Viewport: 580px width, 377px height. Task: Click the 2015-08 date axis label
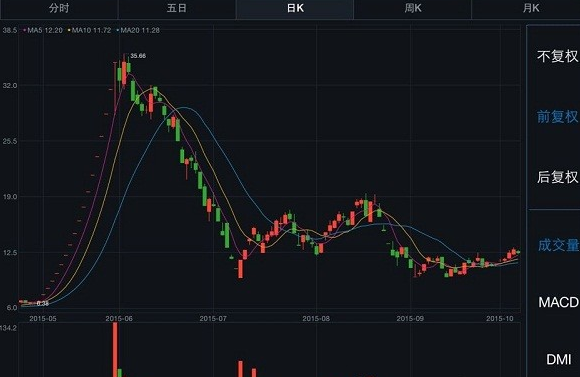[316, 319]
